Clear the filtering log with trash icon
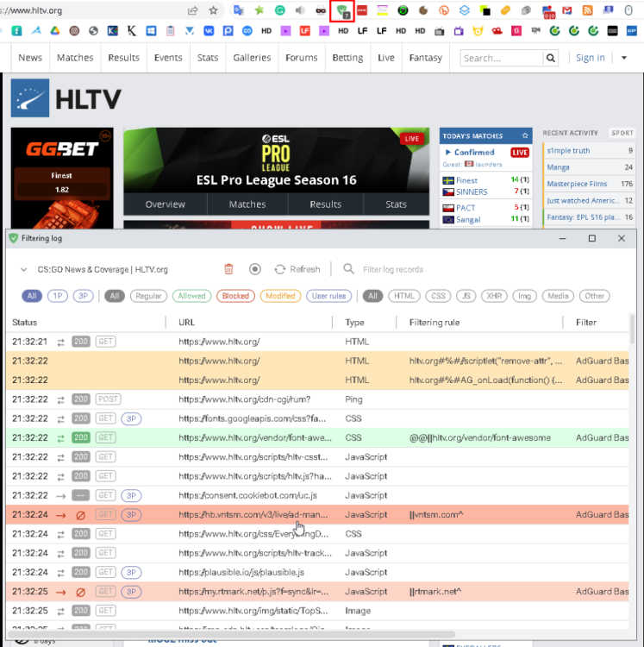The width and height of the screenshot is (644, 647). 228,269
